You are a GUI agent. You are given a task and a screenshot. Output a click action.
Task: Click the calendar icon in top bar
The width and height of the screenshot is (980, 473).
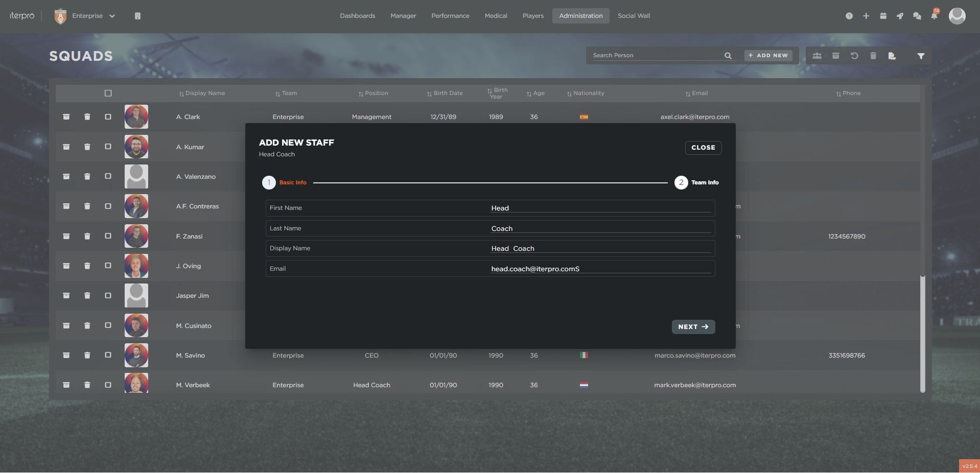click(x=883, y=16)
